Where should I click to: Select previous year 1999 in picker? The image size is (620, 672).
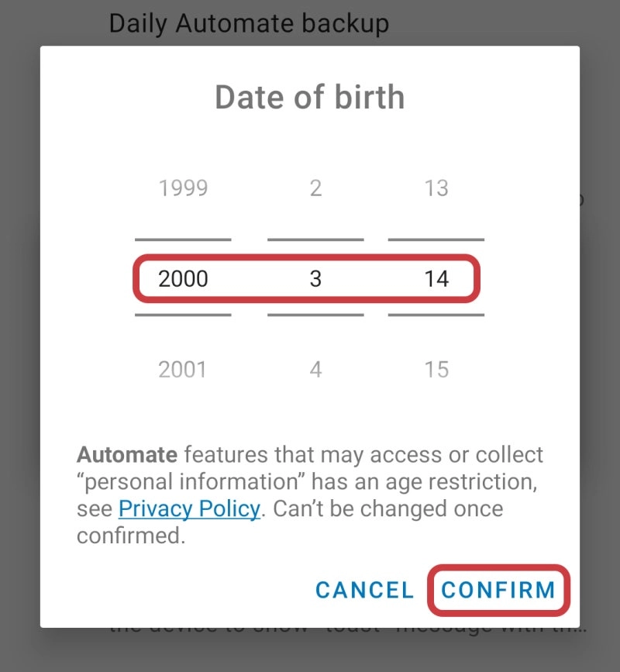183,188
